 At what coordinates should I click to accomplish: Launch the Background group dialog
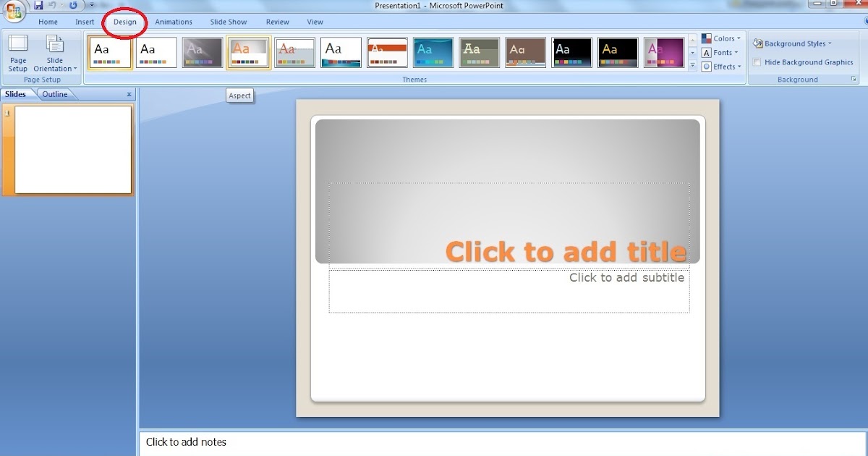[854, 79]
